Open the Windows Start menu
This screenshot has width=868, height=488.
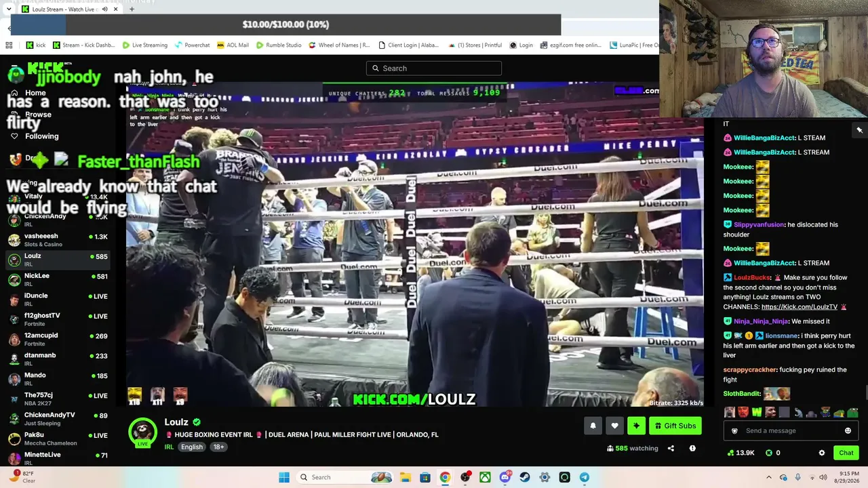coord(284,477)
